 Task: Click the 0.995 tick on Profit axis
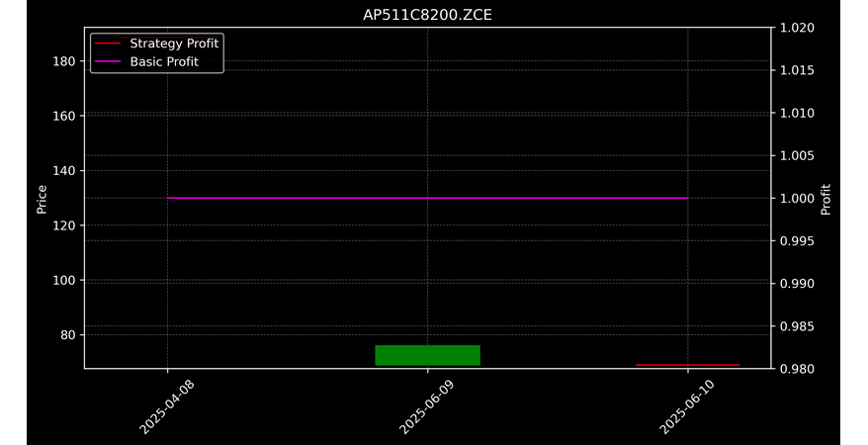tap(797, 240)
